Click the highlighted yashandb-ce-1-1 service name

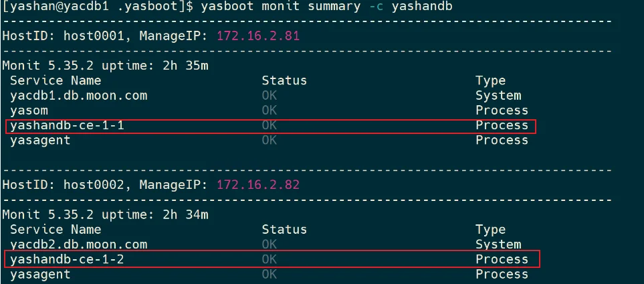(x=67, y=125)
